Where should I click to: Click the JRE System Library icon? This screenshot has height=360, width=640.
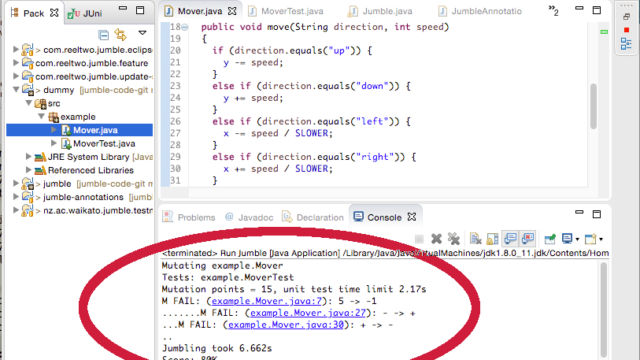[40, 157]
